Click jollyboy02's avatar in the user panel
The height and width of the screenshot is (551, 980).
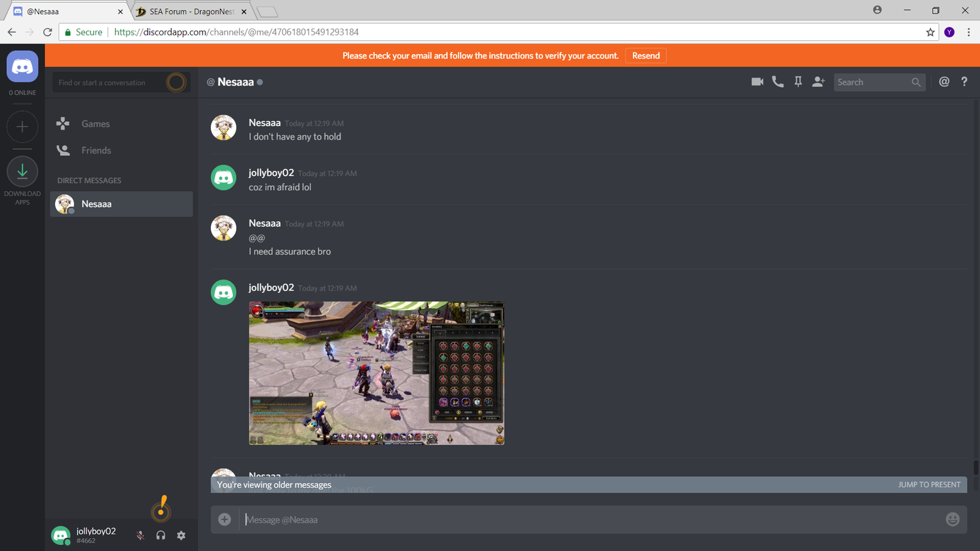coord(61,535)
